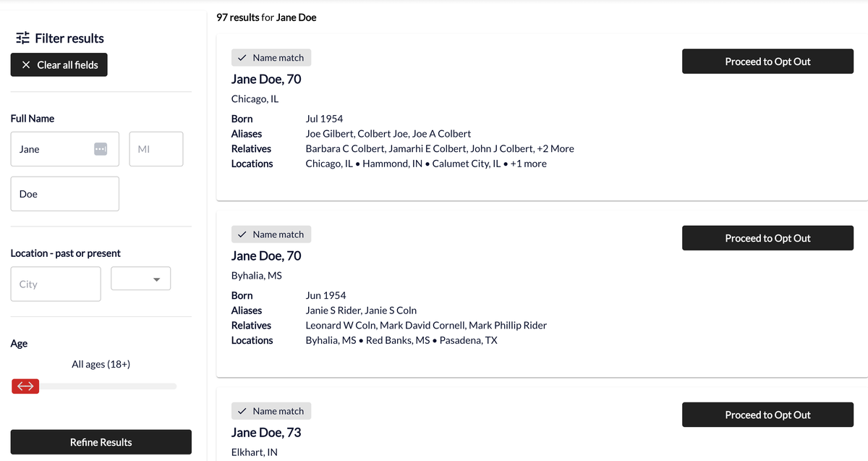Proceed to Opt Out for Chicago, IL record
Screen dimensions: 868x461
point(767,62)
